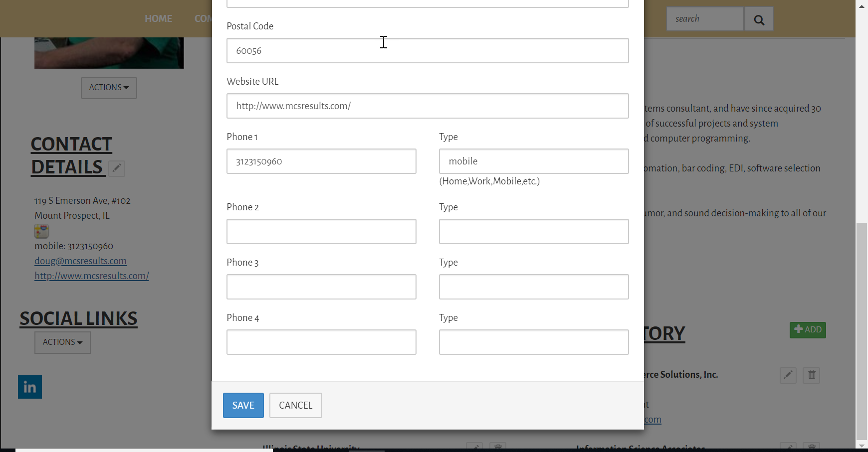This screenshot has height=452, width=868.
Task: Click the 'Mount Prospect, IL' text
Action: tap(72, 216)
